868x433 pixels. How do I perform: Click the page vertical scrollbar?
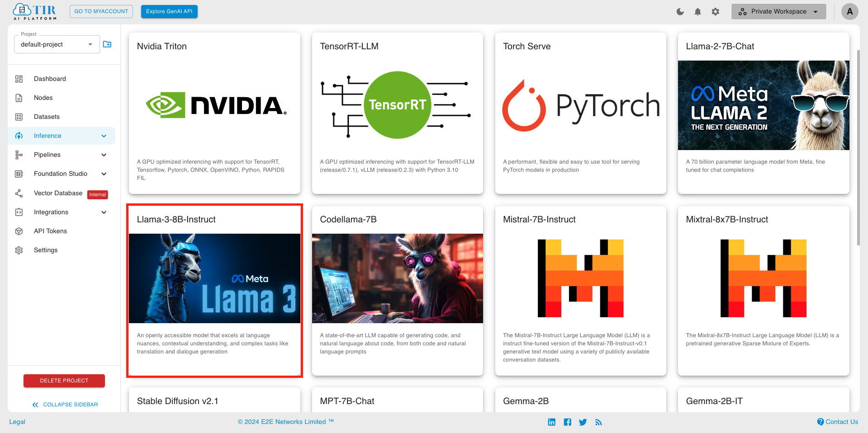(859, 147)
